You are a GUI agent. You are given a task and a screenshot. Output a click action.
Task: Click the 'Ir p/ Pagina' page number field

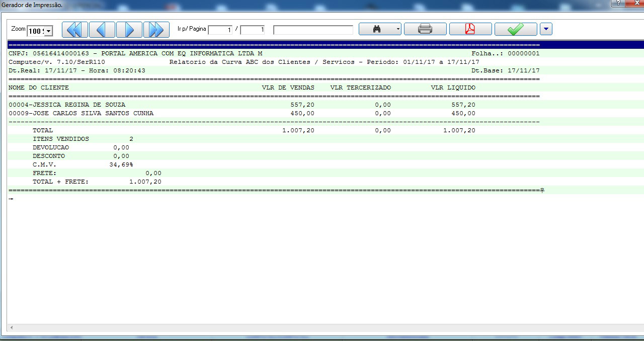(x=220, y=30)
